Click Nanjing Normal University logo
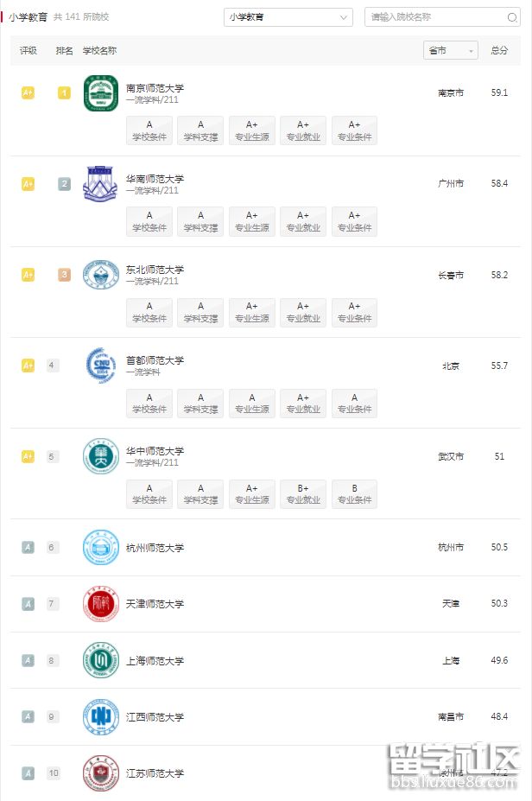Image resolution: width=532 pixels, height=801 pixels. (x=100, y=93)
